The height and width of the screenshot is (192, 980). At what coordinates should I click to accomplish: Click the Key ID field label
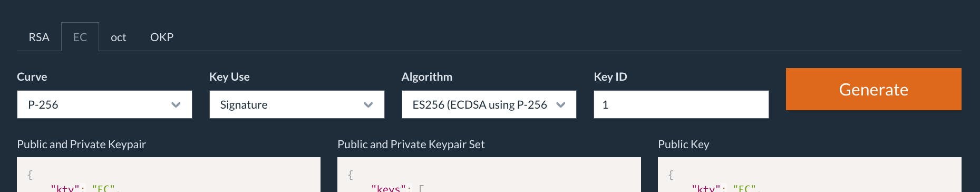coord(610,76)
